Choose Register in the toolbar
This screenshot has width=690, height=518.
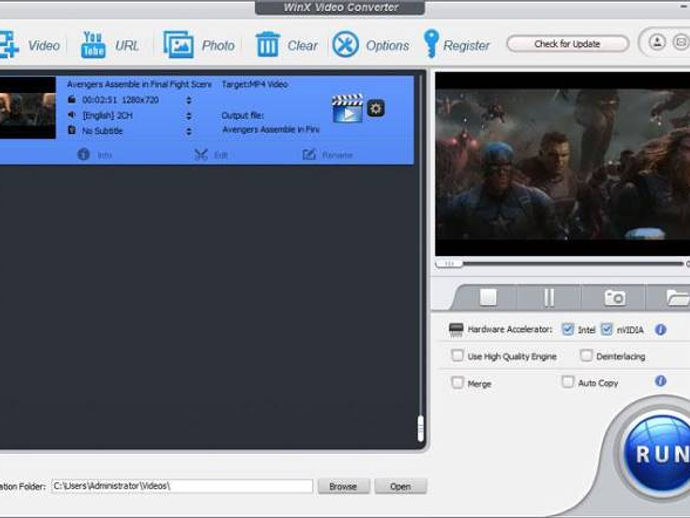coord(466,46)
